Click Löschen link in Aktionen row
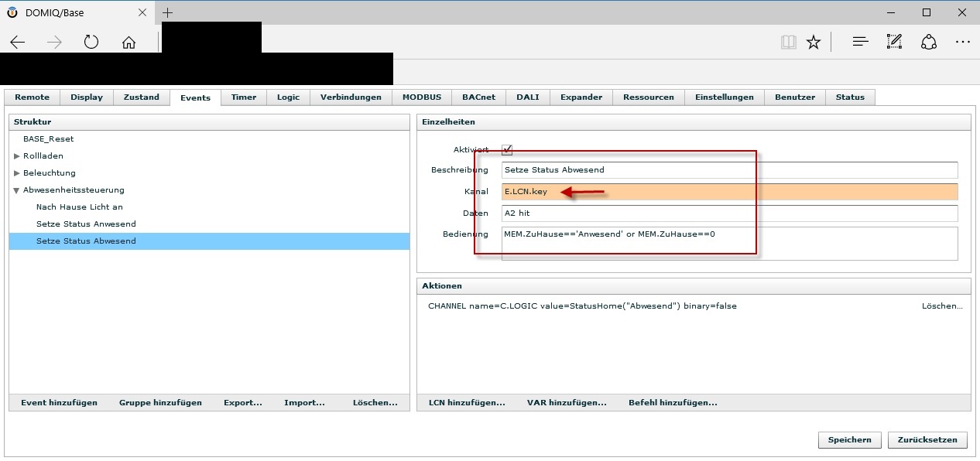Viewport: 980px width, 461px height. click(941, 306)
